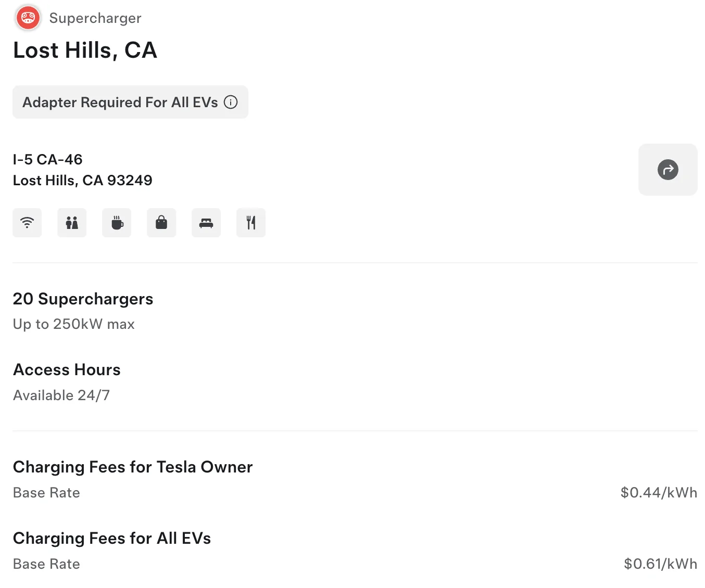Click the Up to 250kW max text
The height and width of the screenshot is (588, 705).
click(x=74, y=324)
